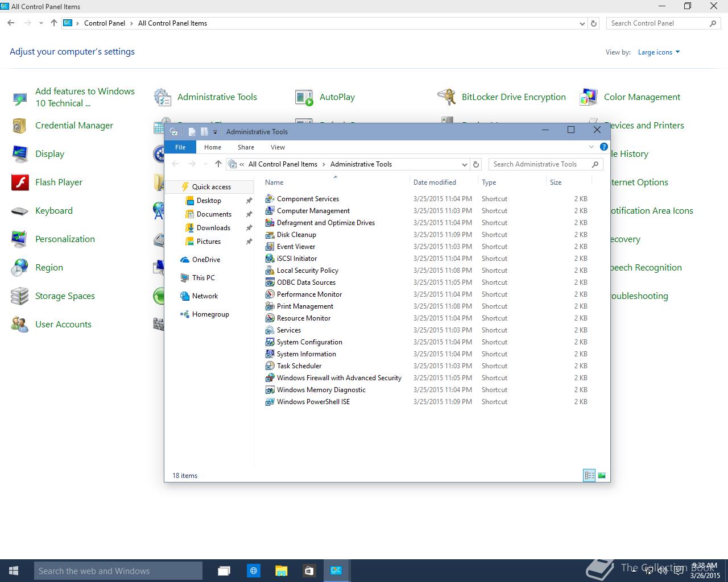Select the Local Security Policy row
This screenshot has height=582, width=728.
[x=427, y=271]
